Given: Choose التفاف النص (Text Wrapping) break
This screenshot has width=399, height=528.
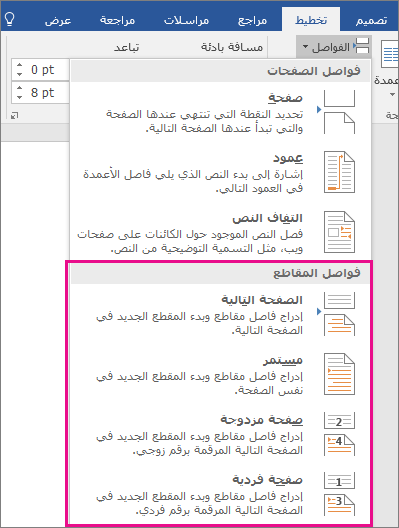Looking at the screenshot, I should 221,232.
